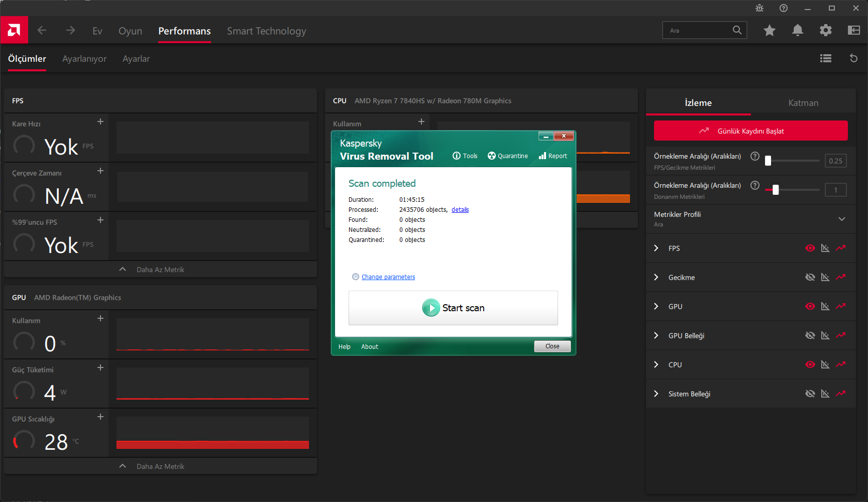Viewport: 868px width, 502px height.
Task: Toggle logging trend icon for GPU row
Action: click(841, 306)
